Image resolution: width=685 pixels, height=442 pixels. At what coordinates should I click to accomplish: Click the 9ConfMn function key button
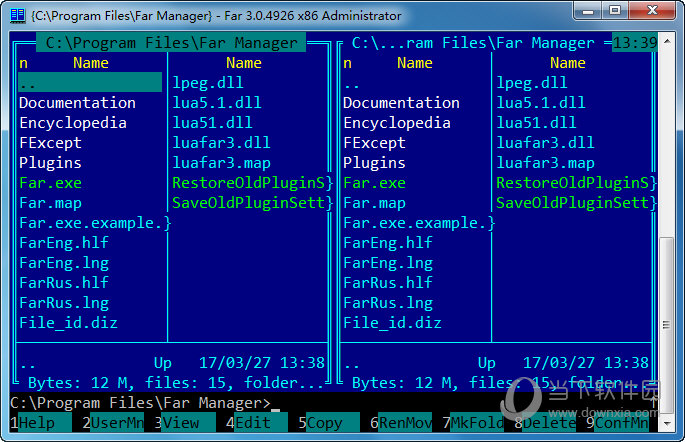(617, 423)
